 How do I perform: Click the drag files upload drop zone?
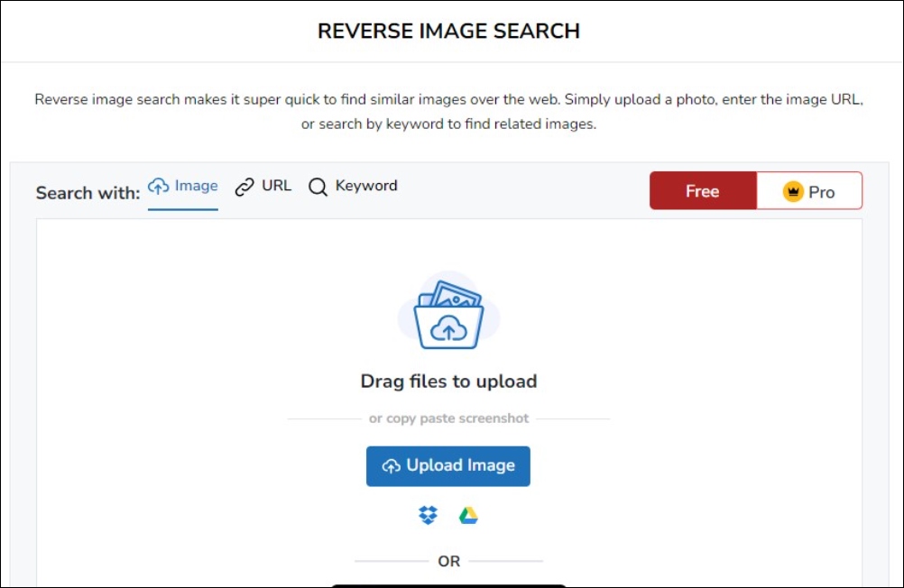coord(448,381)
